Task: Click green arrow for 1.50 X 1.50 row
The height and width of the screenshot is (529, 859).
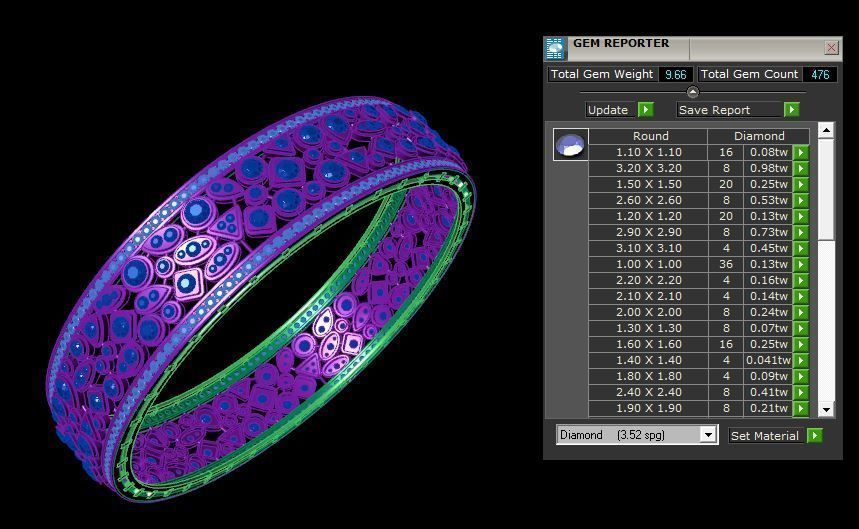Action: [x=801, y=184]
